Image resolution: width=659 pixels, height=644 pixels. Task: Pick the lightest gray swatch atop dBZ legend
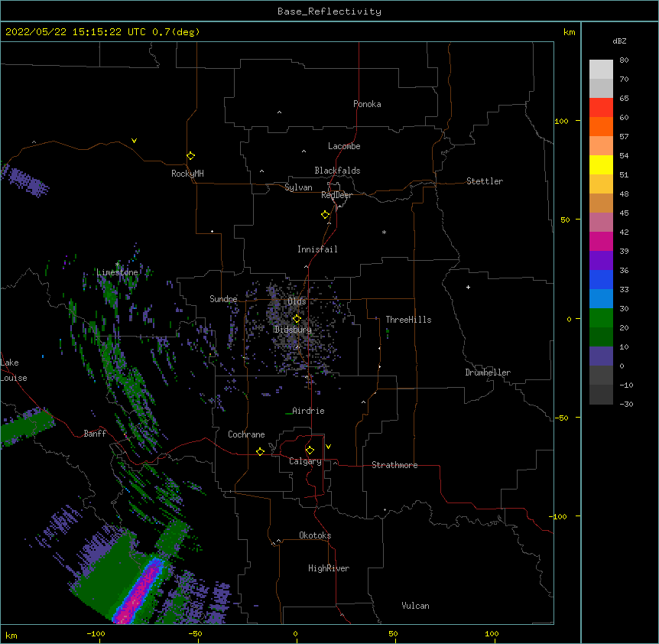click(x=601, y=70)
